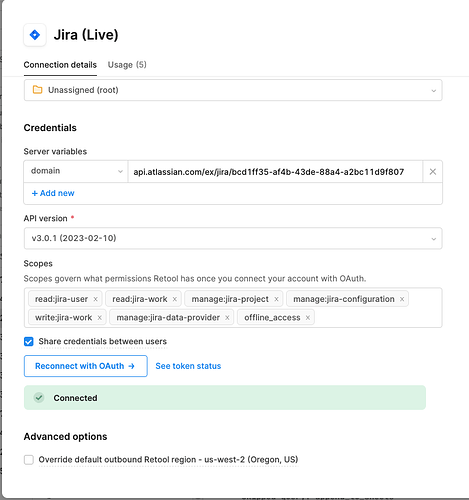Switch to the Usage (5) tab
The height and width of the screenshot is (500, 469).
point(127,65)
